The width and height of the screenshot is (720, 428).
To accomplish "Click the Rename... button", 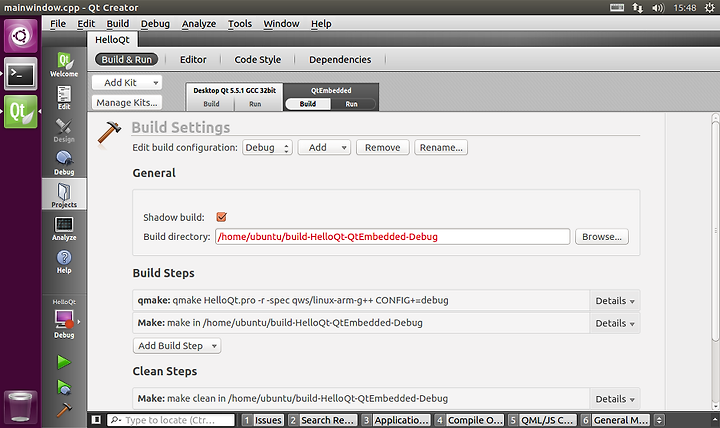I will [x=441, y=147].
